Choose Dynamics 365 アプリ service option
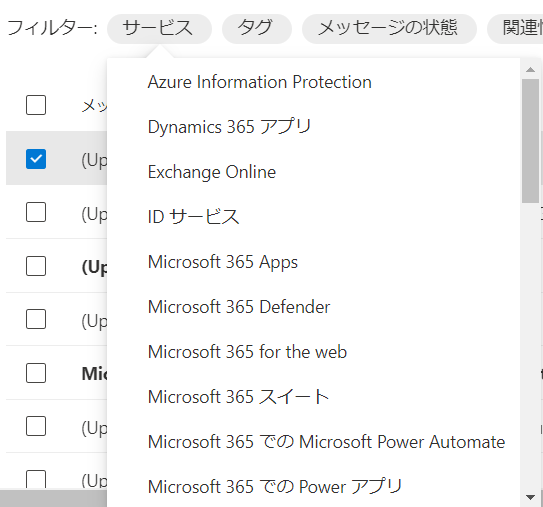This screenshot has height=507, width=543. click(229, 127)
